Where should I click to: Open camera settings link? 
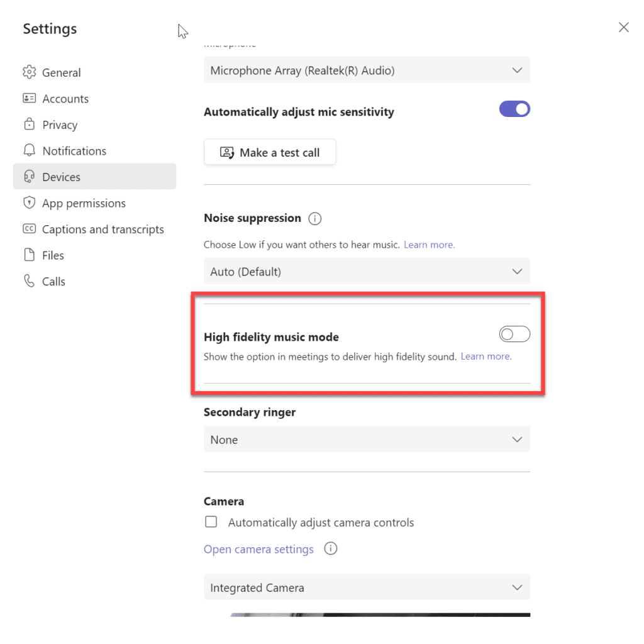coord(258,548)
